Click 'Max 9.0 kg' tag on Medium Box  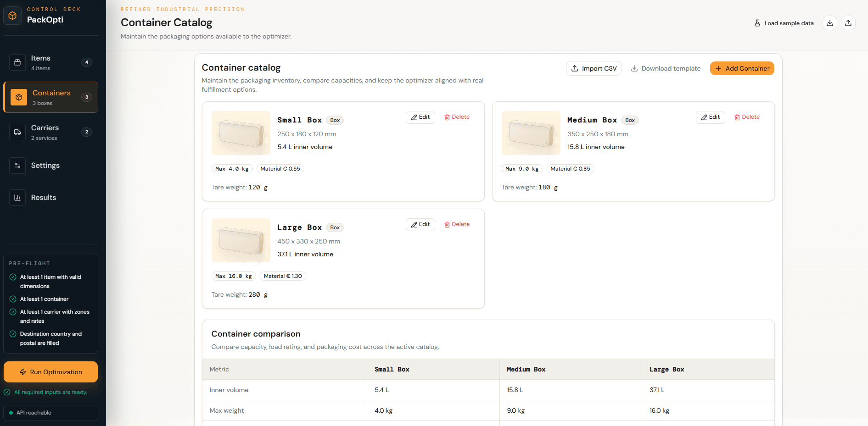[x=522, y=169]
